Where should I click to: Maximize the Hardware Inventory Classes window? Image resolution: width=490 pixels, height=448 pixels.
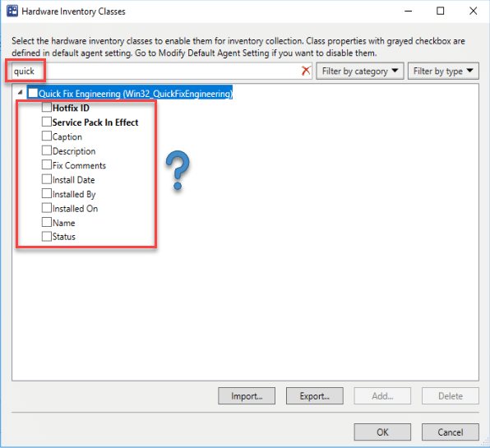pos(441,11)
